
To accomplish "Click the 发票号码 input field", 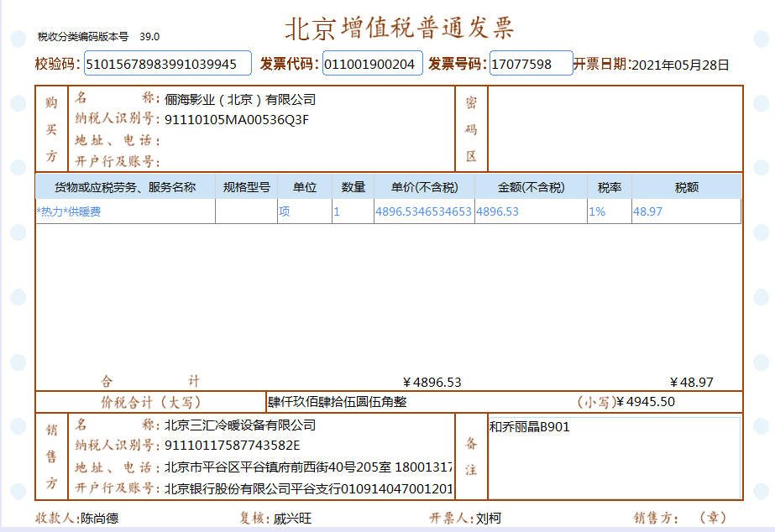I will 531,63.
